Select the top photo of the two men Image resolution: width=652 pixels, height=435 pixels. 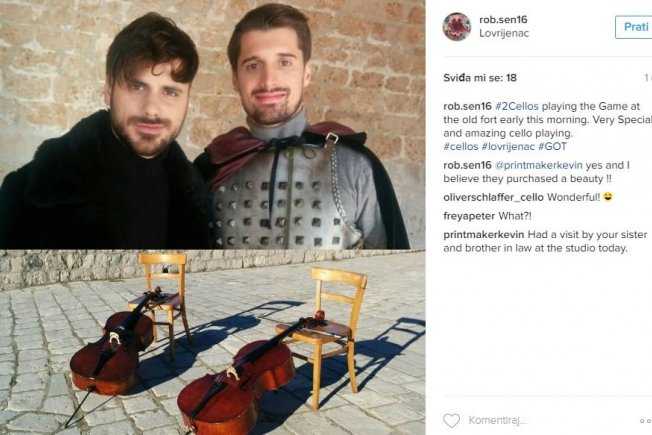(212, 124)
